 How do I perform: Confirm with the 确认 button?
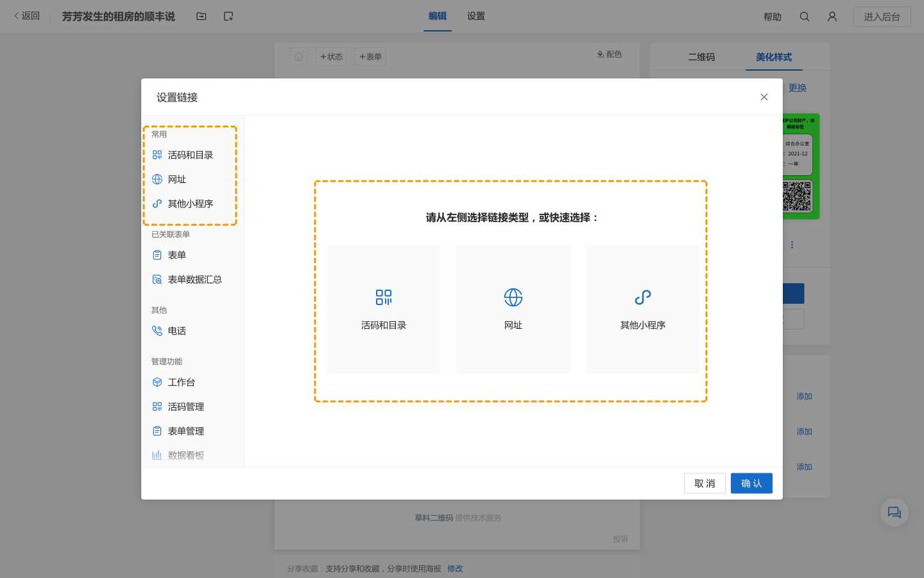pos(751,484)
